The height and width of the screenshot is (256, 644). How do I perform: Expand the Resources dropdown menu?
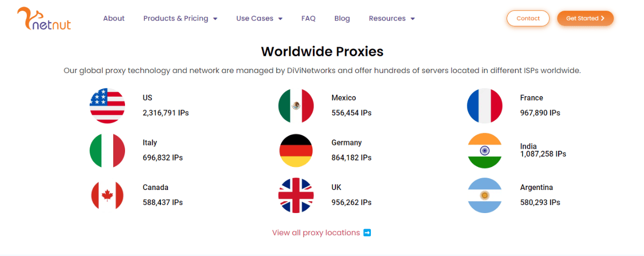[391, 18]
